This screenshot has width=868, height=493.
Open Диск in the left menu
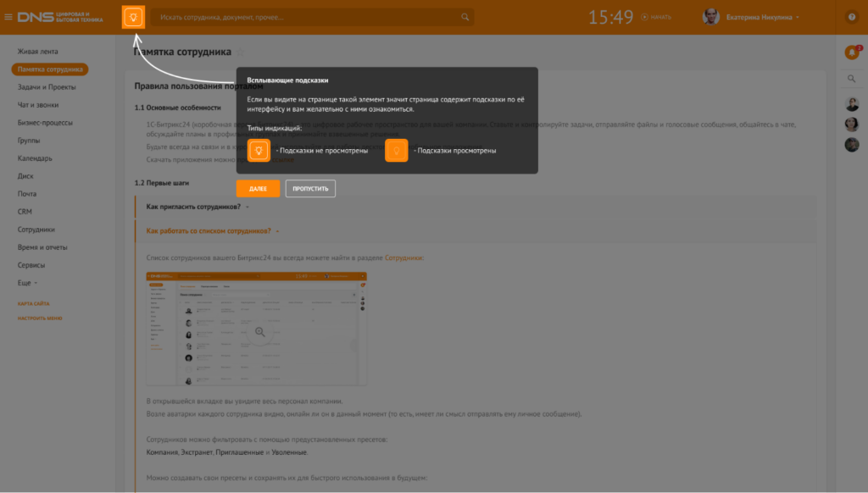coord(25,176)
